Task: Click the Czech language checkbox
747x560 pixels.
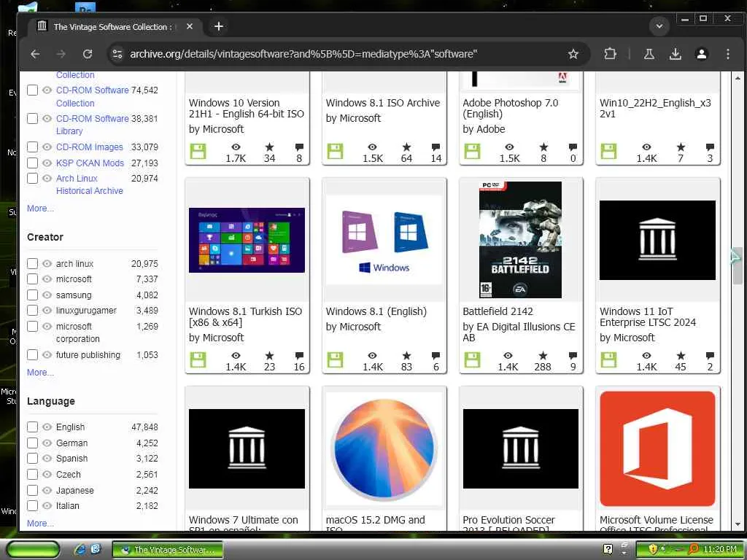Action: [32, 474]
